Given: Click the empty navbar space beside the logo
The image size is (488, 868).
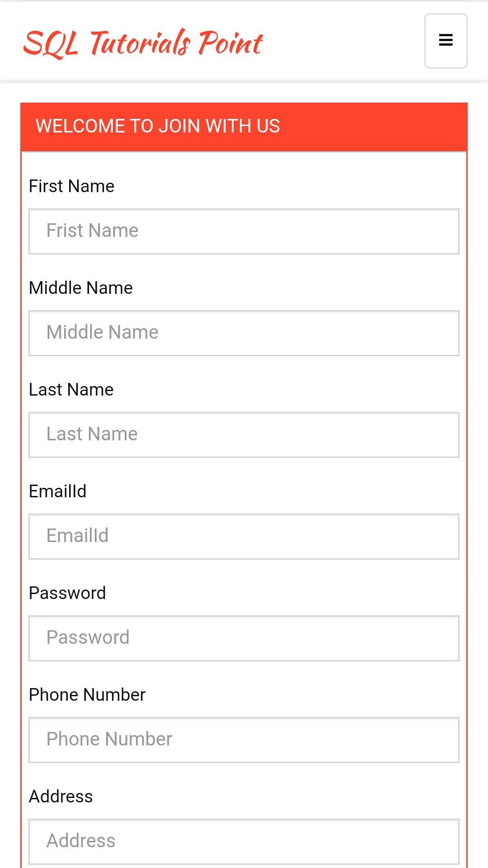Looking at the screenshot, I should pos(343,42).
